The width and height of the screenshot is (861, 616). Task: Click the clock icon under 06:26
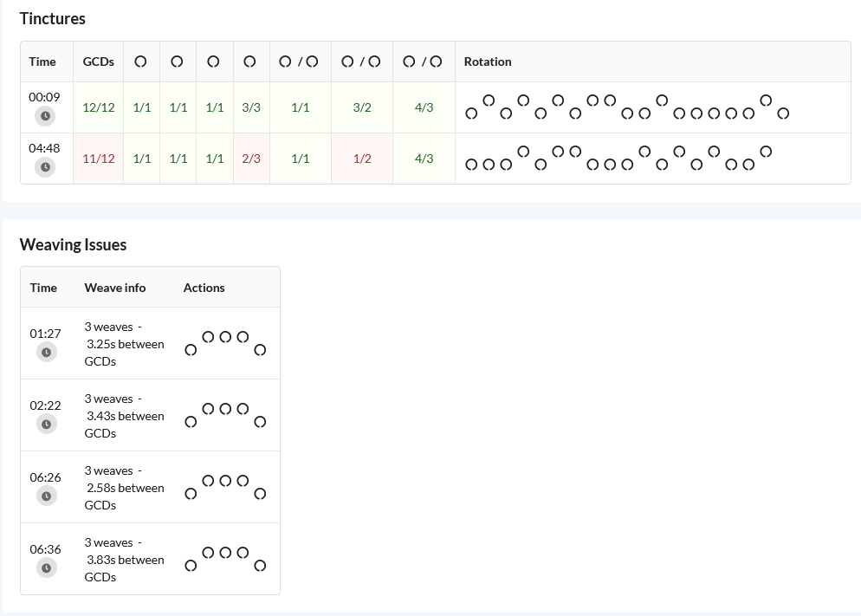[x=47, y=496]
